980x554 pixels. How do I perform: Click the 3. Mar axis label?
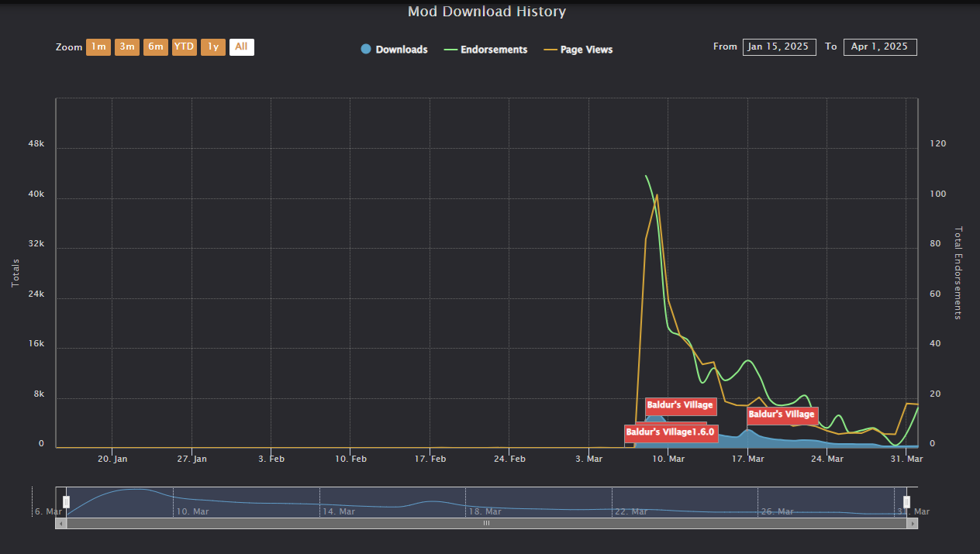(589, 459)
